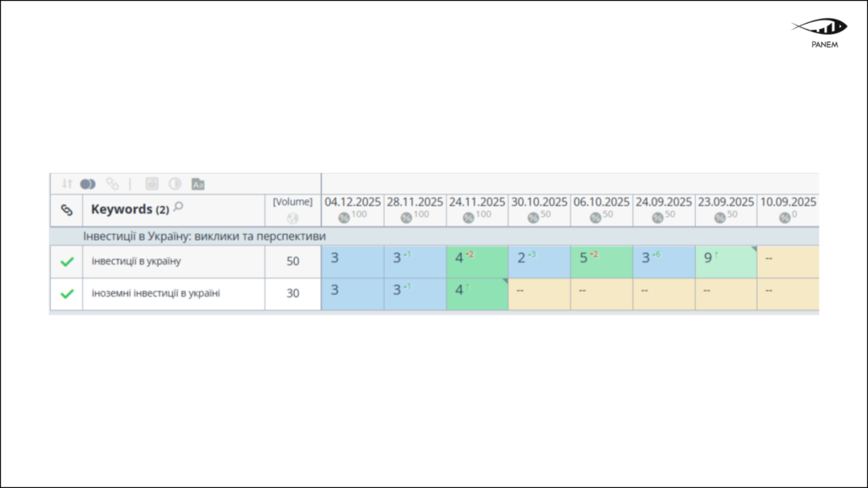Click the link icon beside the Keywords header
Screen dimensions: 868x488
point(66,209)
